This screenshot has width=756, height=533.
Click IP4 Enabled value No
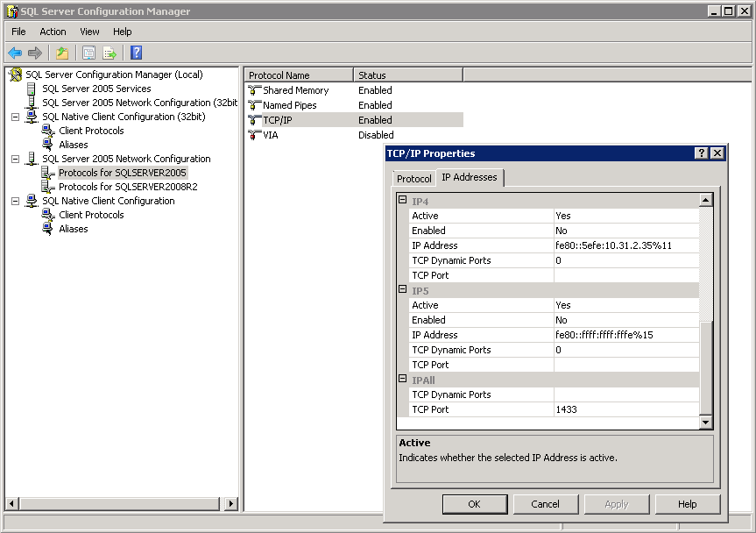coord(626,231)
